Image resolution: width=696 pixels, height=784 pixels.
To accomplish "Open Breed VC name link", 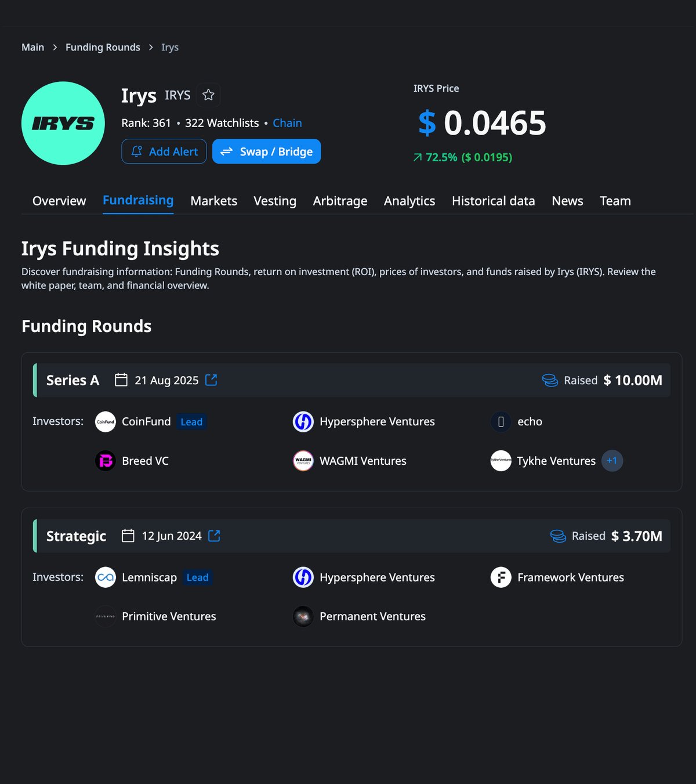I will [x=145, y=461].
